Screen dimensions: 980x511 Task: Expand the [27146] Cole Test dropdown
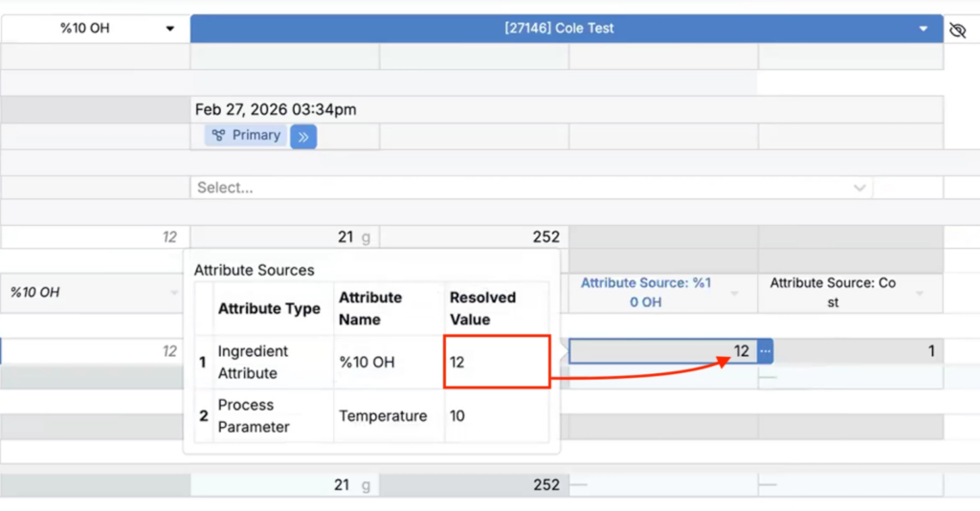pyautogui.click(x=559, y=29)
